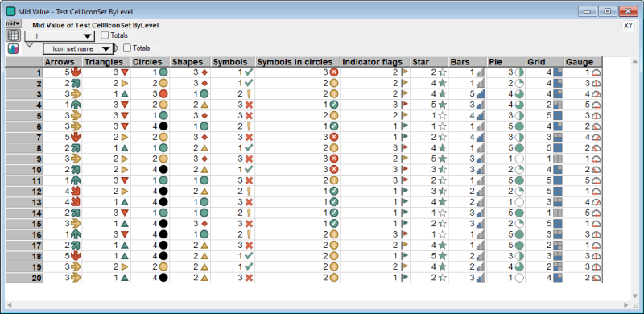Click the right-pointing triangle beside Icon set name
Viewport: 644px width, 314px height.
coord(116,48)
